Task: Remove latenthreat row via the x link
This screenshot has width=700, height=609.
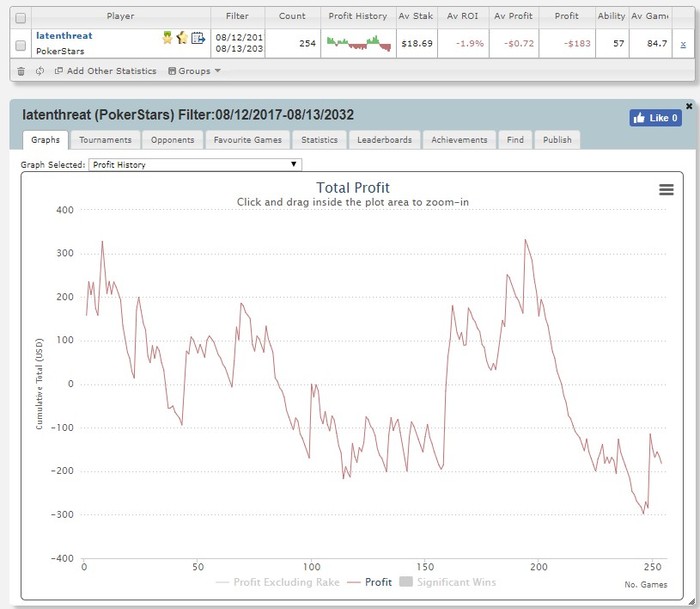Action: pyautogui.click(x=683, y=44)
